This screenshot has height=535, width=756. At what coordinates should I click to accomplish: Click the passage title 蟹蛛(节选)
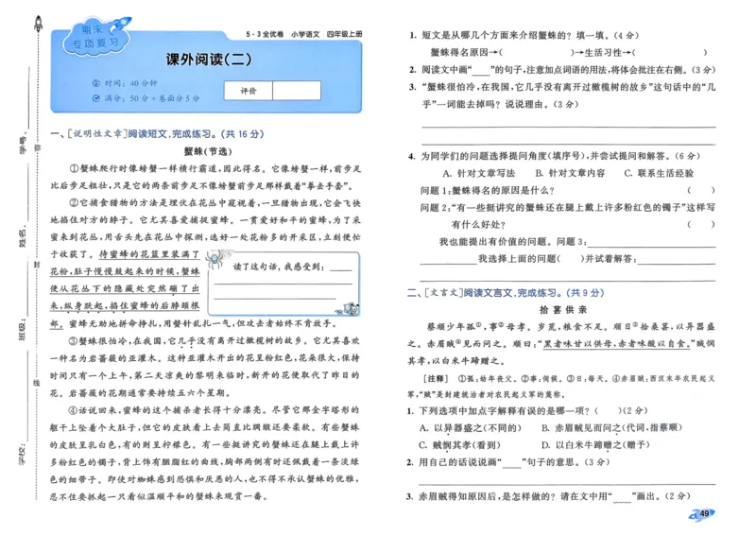208,151
